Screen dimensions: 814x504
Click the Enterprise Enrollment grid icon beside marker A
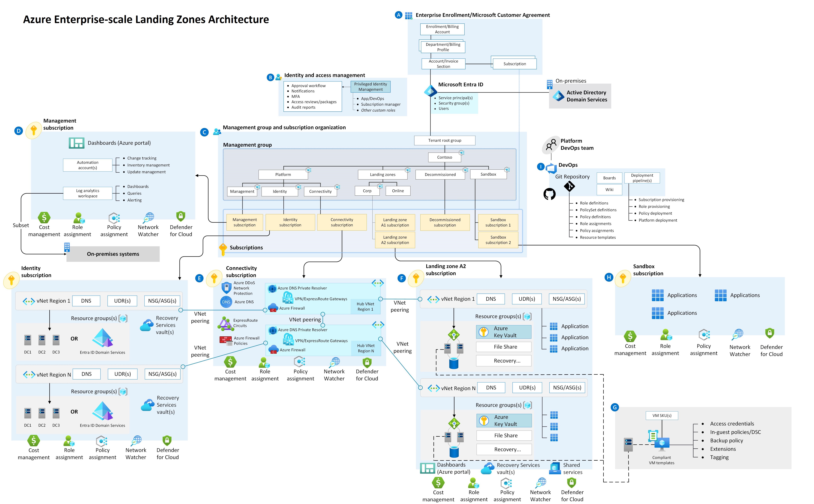(x=409, y=15)
